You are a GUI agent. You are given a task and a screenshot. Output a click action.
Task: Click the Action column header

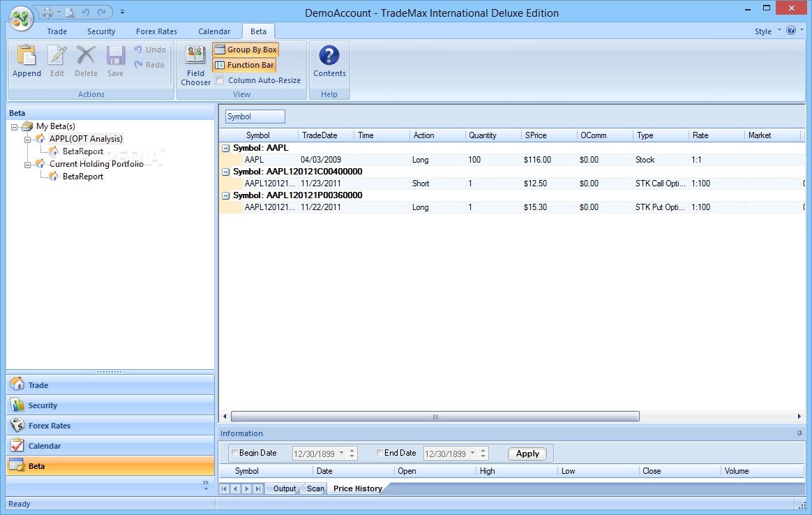pyautogui.click(x=437, y=135)
